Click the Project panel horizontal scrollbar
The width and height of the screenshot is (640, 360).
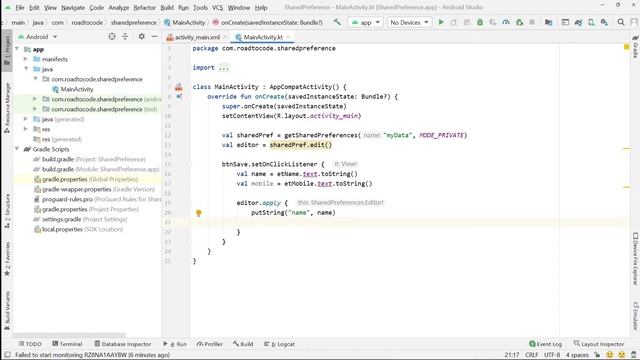[69, 335]
